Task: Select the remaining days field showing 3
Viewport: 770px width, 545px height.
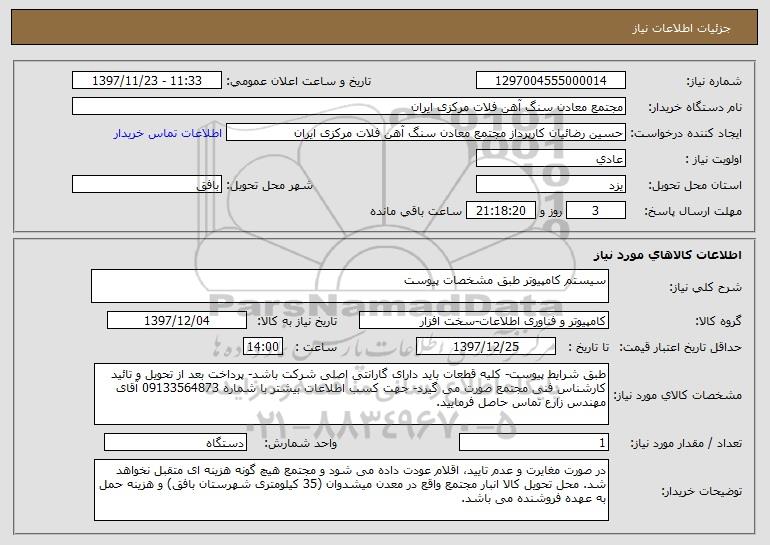Action: (596, 211)
